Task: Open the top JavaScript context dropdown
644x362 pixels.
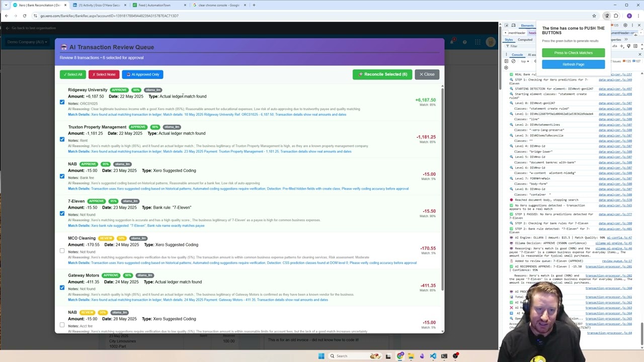Action: pos(524,61)
